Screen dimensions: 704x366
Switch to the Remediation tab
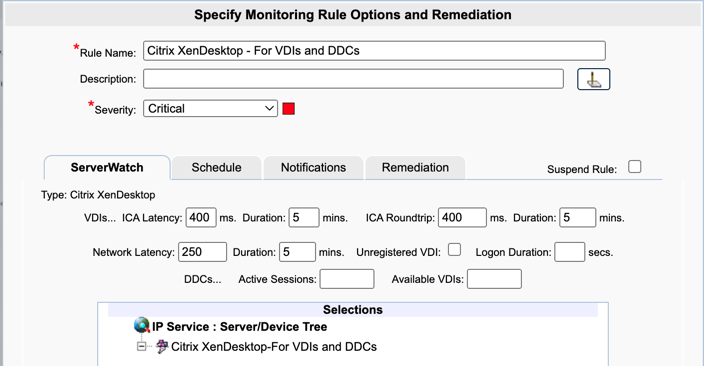(x=415, y=168)
